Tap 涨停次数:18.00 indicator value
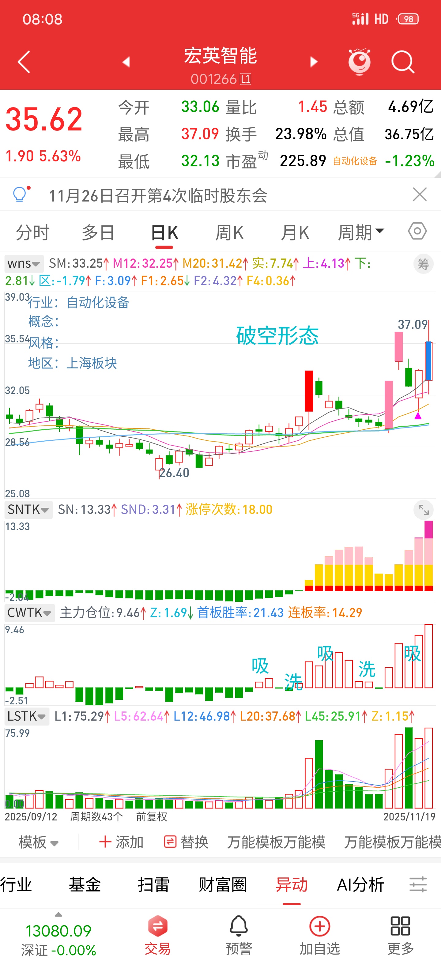The height and width of the screenshot is (980, 441). tap(229, 509)
